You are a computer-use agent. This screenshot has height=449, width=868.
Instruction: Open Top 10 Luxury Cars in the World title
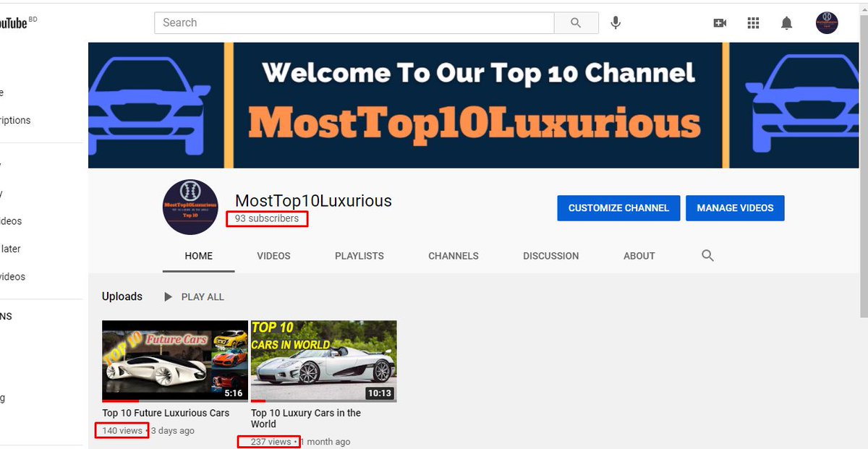306,419
